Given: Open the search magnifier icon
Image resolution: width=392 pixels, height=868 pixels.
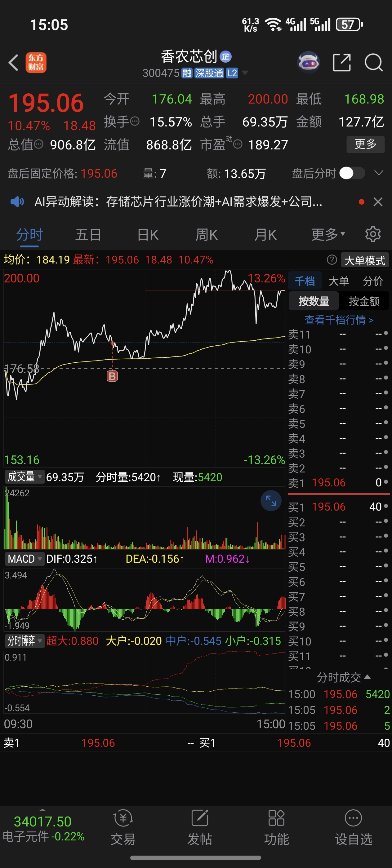Looking at the screenshot, I should [x=373, y=63].
